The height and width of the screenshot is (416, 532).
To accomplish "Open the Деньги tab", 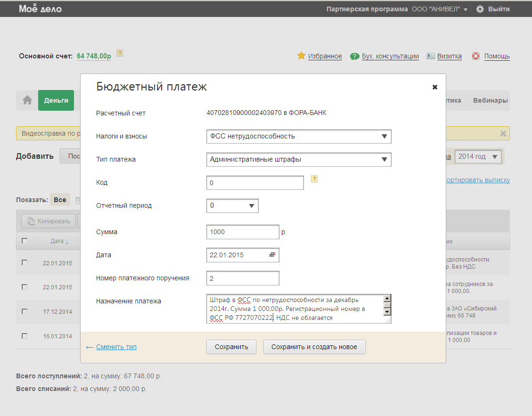I will pyautogui.click(x=56, y=100).
